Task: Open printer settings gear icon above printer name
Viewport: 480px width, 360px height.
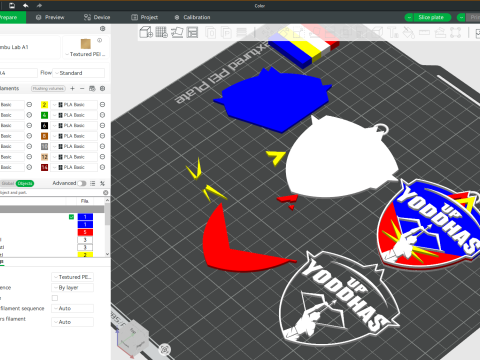Action: click(x=103, y=29)
